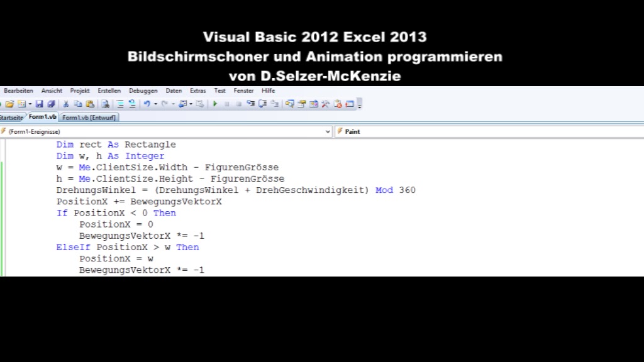Click the Copy icon
Viewport: 644px width, 362px height.
(x=77, y=104)
